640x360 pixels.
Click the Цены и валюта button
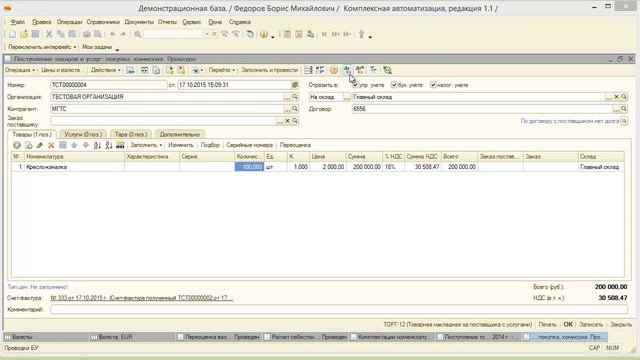62,70
